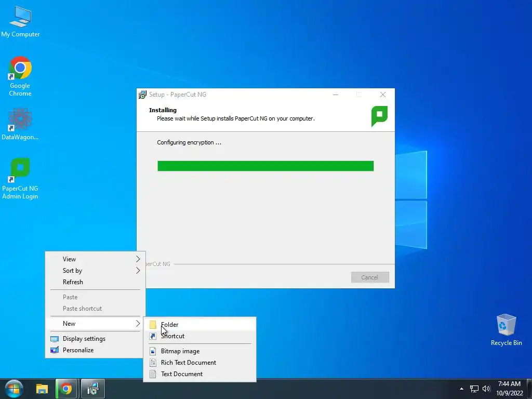Click the Cancel button in Setup
Viewport: 532px width, 399px height.
(x=370, y=277)
